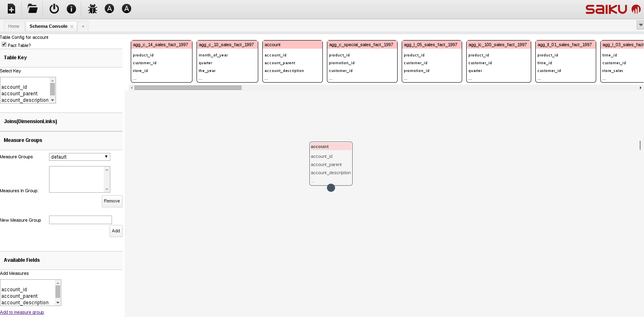Collapse the Measure Groups section
The height and width of the screenshot is (317, 644).
(x=61, y=140)
